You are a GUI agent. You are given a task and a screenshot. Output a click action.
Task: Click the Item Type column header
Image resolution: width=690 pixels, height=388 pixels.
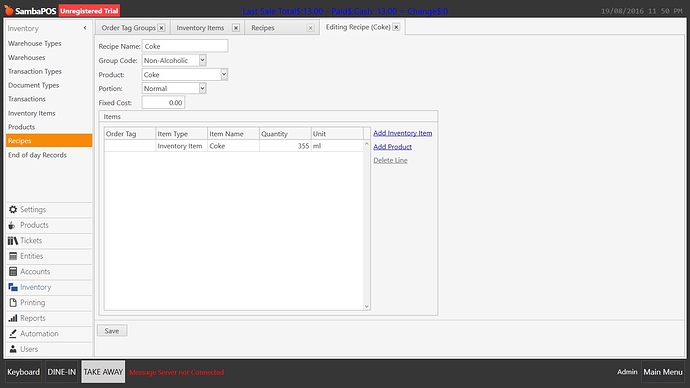pyautogui.click(x=181, y=134)
